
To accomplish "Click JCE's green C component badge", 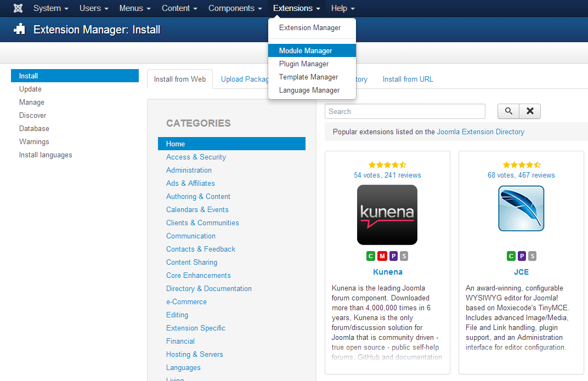I will pos(511,256).
